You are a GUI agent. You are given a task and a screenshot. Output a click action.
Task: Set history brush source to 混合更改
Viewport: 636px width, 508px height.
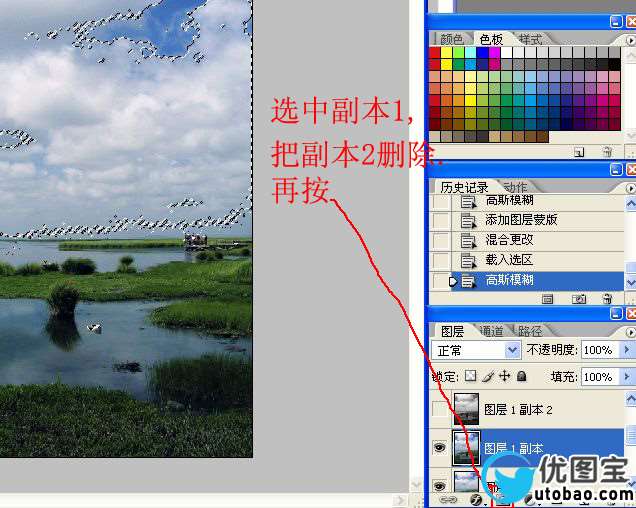(x=440, y=240)
